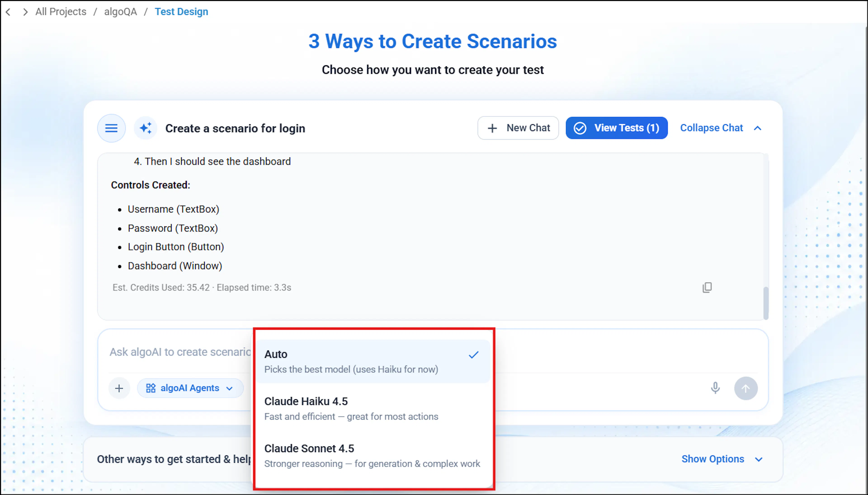The image size is (868, 495).
Task: Click 'Create a scenario for login' title
Action: [235, 128]
